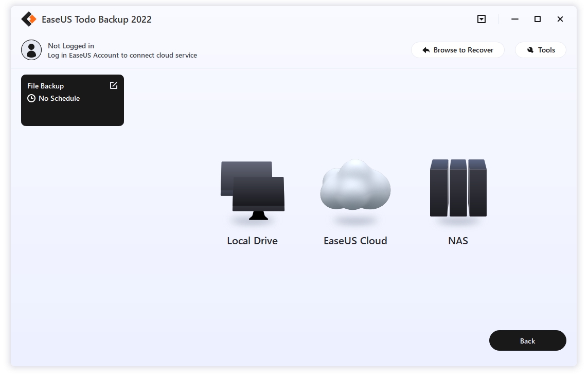Click the user avatar account icon

click(x=31, y=50)
